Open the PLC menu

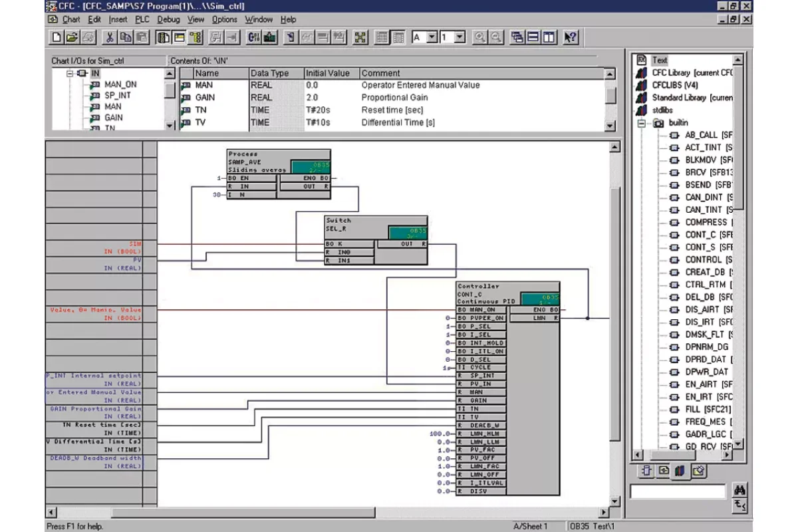[142, 19]
